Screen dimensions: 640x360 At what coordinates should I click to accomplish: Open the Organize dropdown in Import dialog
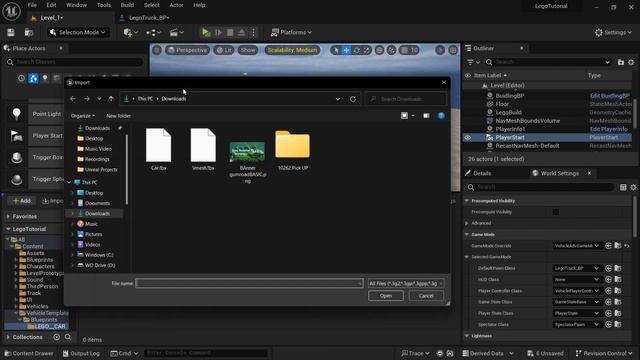coord(82,116)
